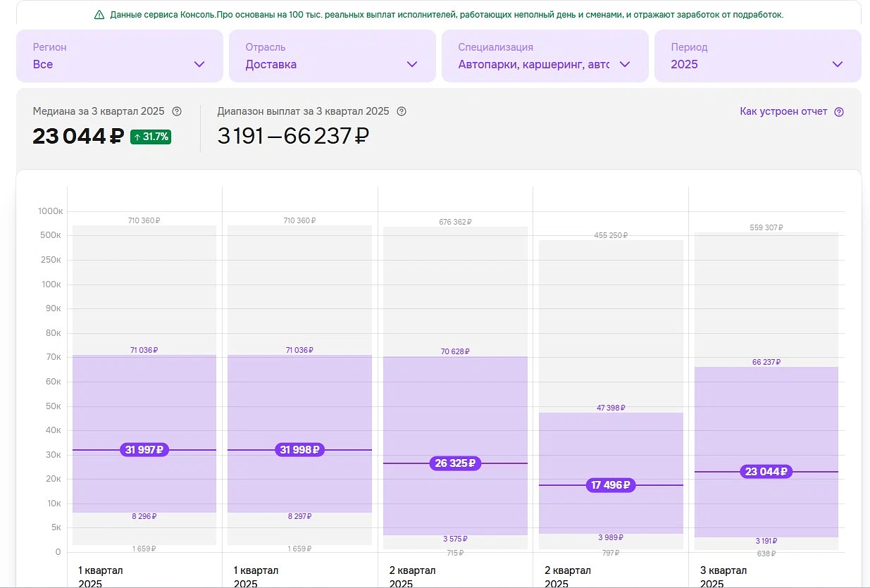870x588 pixels.
Task: Open the Специализация dropdown
Action: click(x=545, y=56)
